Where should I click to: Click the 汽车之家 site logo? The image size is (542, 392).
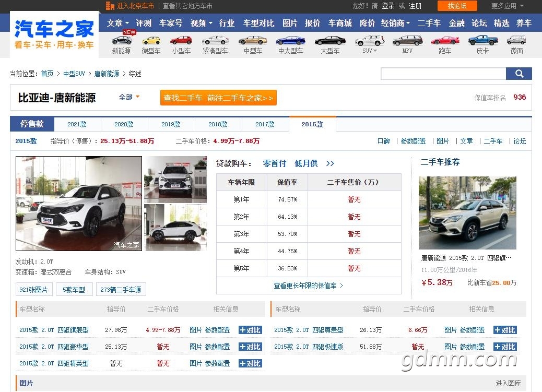click(x=54, y=34)
